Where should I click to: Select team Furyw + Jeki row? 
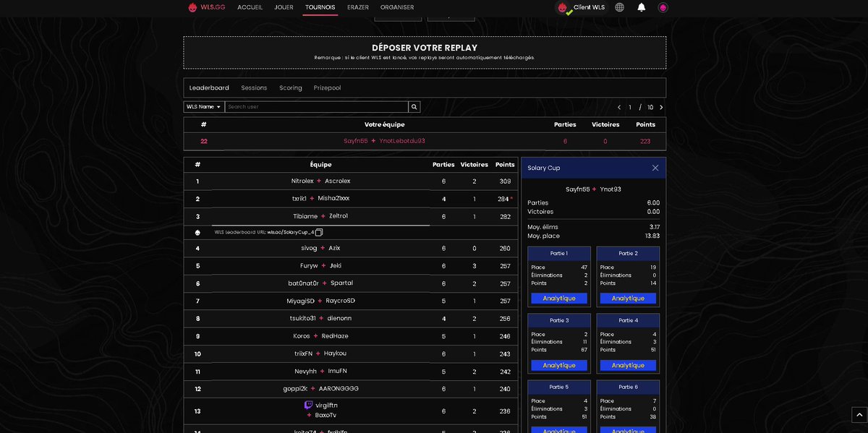[351, 266]
